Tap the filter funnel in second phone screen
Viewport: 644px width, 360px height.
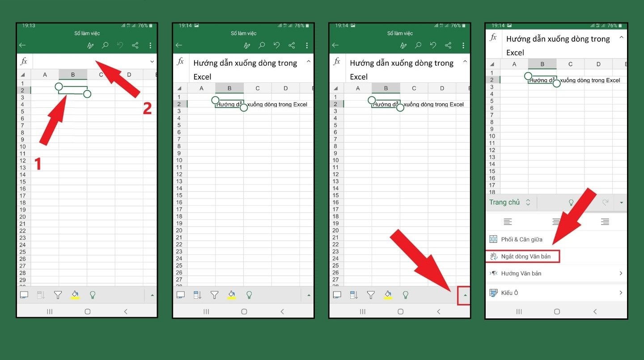click(x=214, y=295)
